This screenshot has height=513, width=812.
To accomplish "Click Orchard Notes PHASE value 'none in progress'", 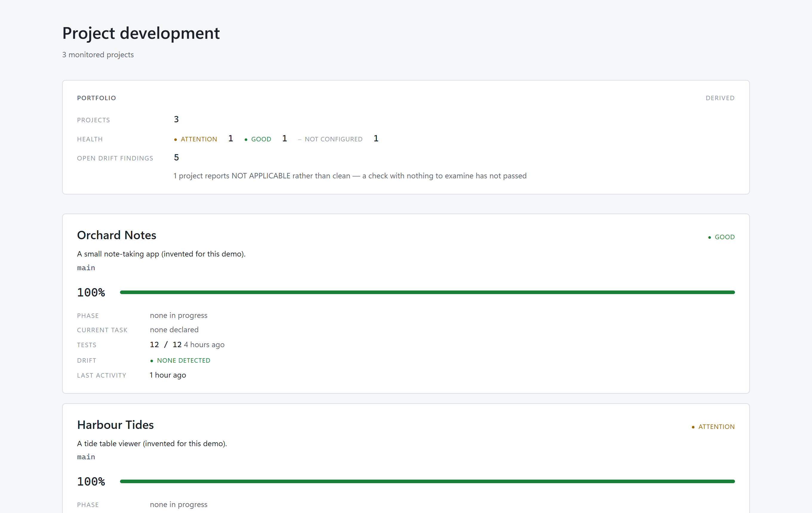I will (179, 316).
